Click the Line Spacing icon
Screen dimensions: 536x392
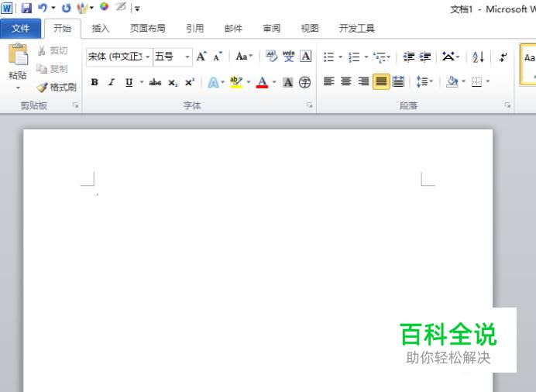(422, 81)
